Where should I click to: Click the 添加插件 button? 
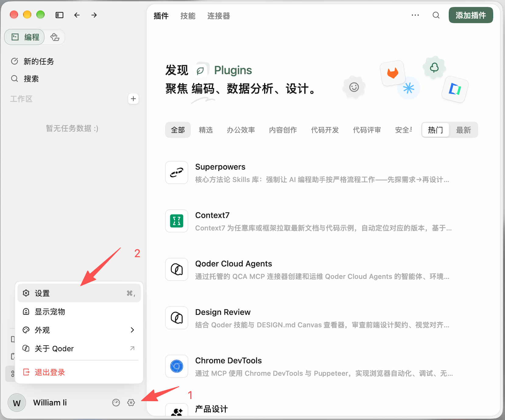471,15
